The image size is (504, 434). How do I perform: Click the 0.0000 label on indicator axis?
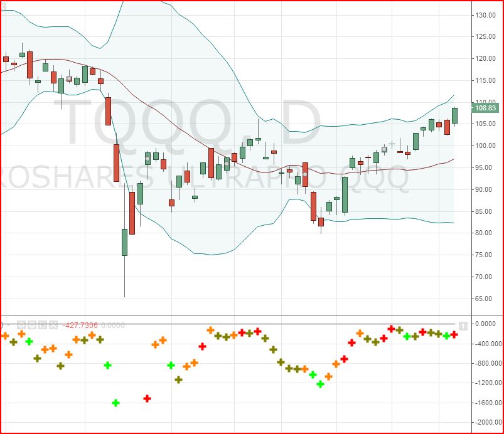click(x=486, y=324)
